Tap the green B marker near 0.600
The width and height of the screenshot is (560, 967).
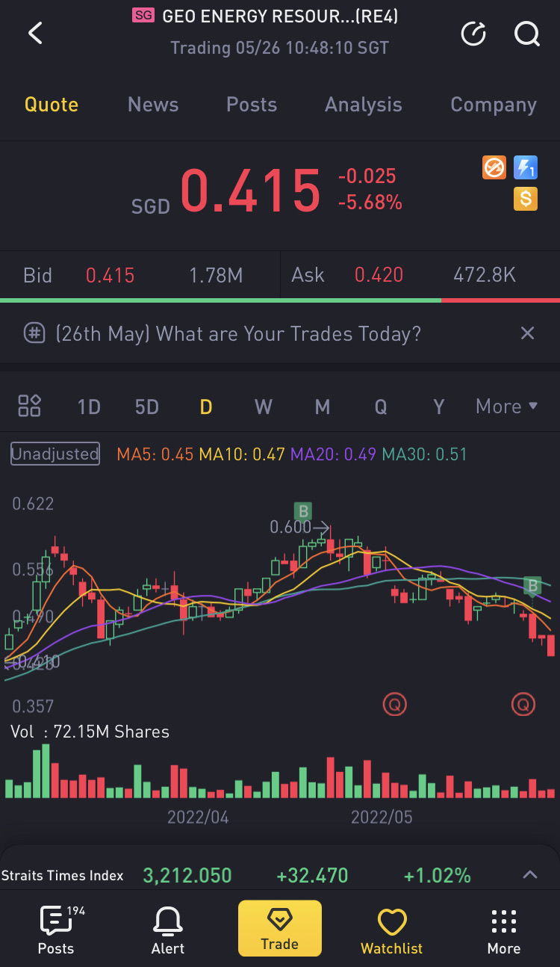pos(302,511)
